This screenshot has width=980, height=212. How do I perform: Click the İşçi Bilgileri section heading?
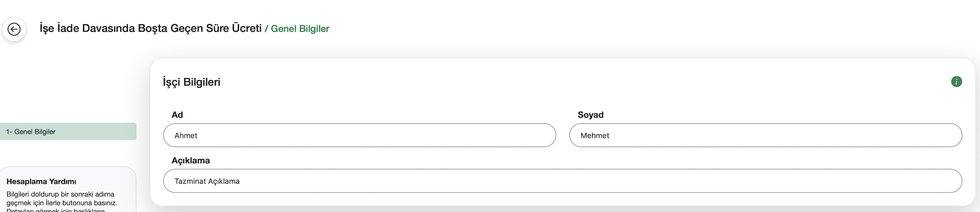(192, 82)
